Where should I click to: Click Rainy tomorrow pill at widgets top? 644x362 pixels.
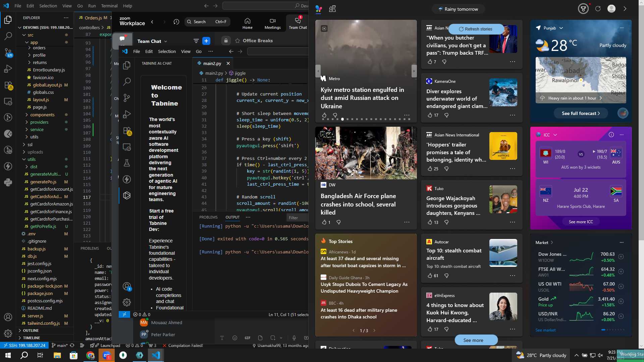click(458, 9)
